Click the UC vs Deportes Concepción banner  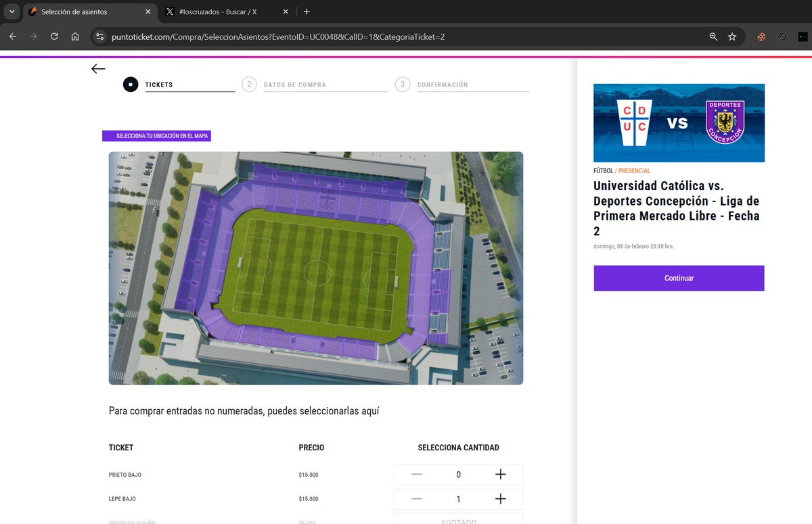[679, 122]
